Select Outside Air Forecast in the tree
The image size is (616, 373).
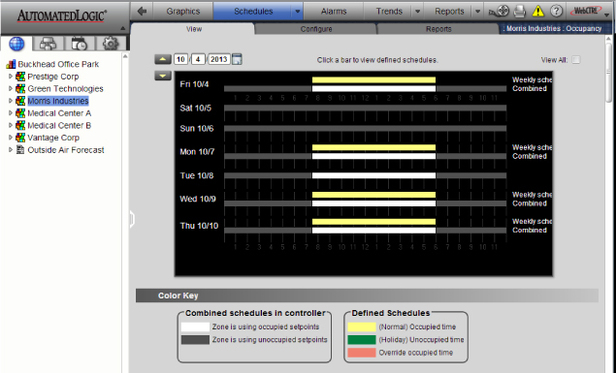[66, 150]
